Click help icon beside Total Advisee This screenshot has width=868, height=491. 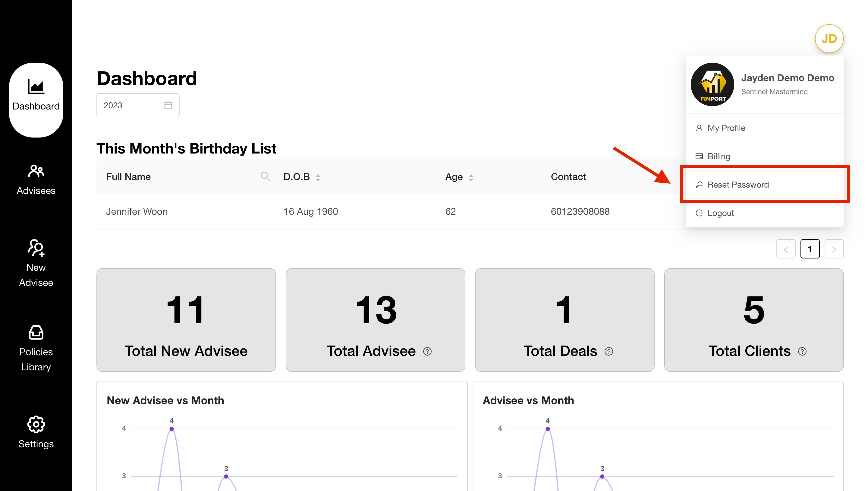coord(427,351)
